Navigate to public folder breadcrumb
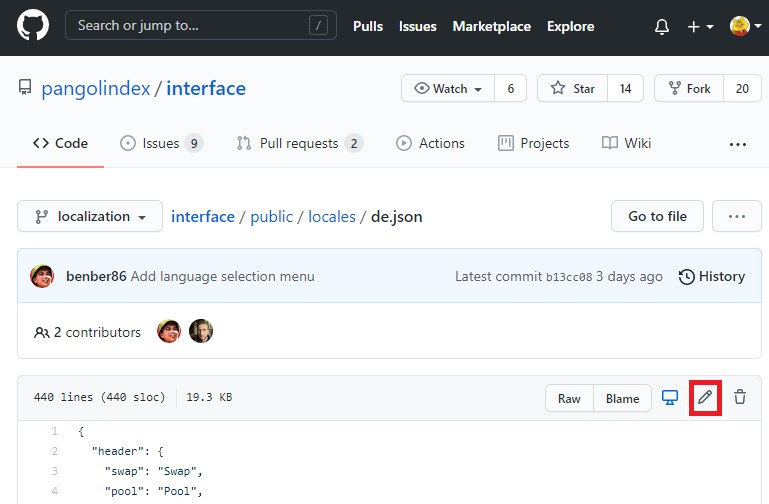This screenshot has width=769, height=504. click(x=271, y=217)
